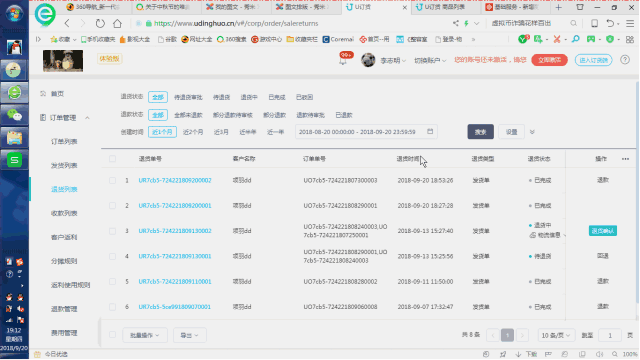640x360 pixels.
Task: Click the browser back arrow
Action: click(x=67, y=23)
